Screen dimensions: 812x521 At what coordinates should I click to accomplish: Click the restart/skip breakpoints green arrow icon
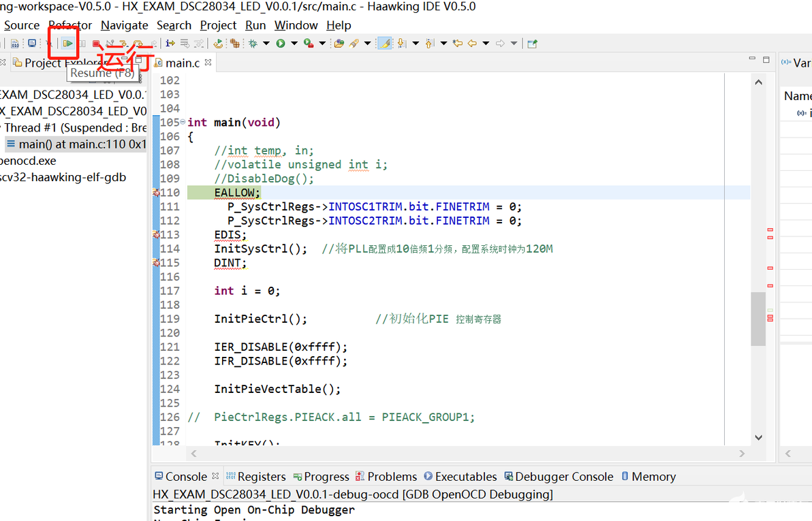(218, 44)
